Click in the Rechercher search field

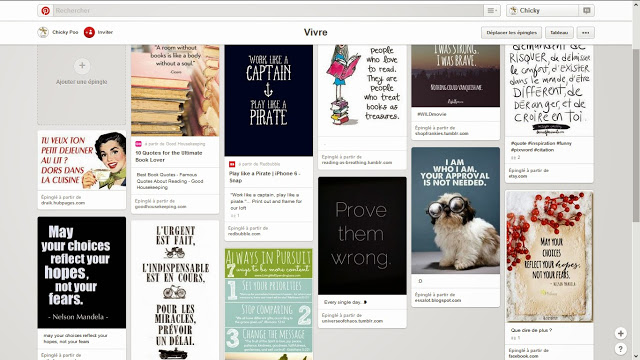268,11
